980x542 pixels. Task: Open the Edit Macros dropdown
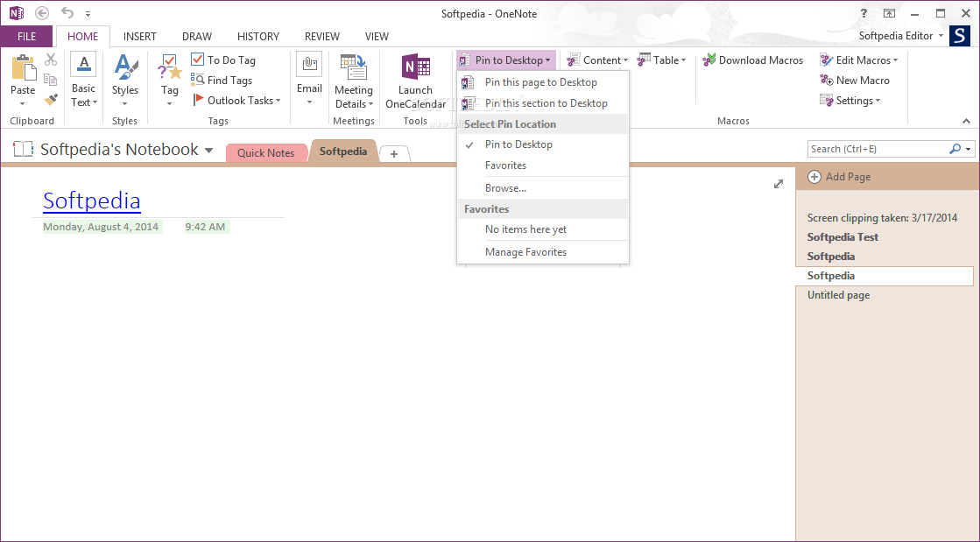859,60
